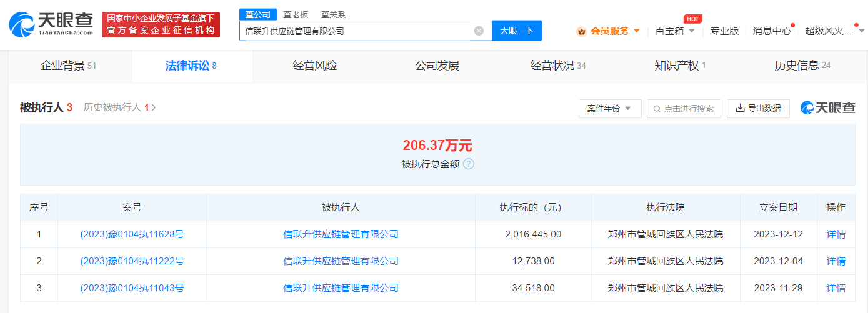The width and height of the screenshot is (868, 313).
Task: Click the download icon on 导出数据
Action: point(740,108)
